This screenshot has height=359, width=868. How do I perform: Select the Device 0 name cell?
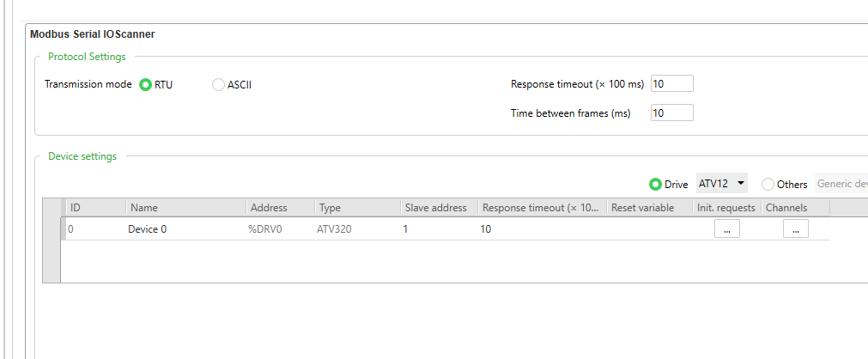(184, 229)
